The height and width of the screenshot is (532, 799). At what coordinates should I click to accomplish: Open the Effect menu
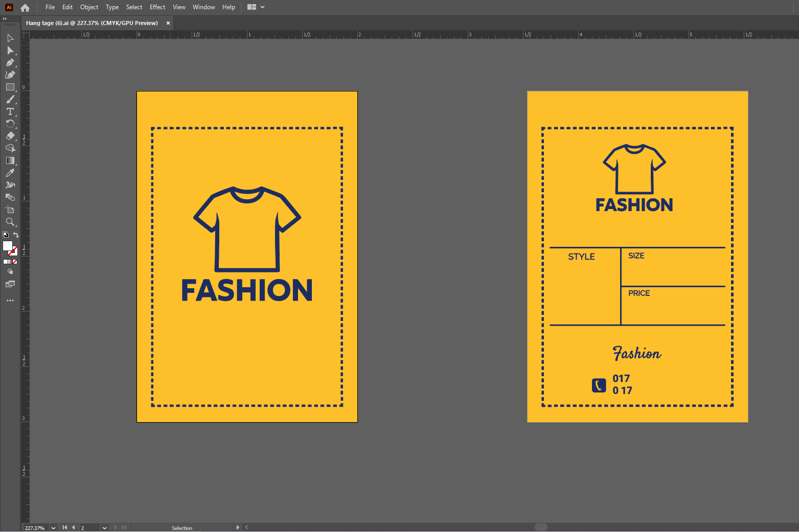(x=157, y=7)
